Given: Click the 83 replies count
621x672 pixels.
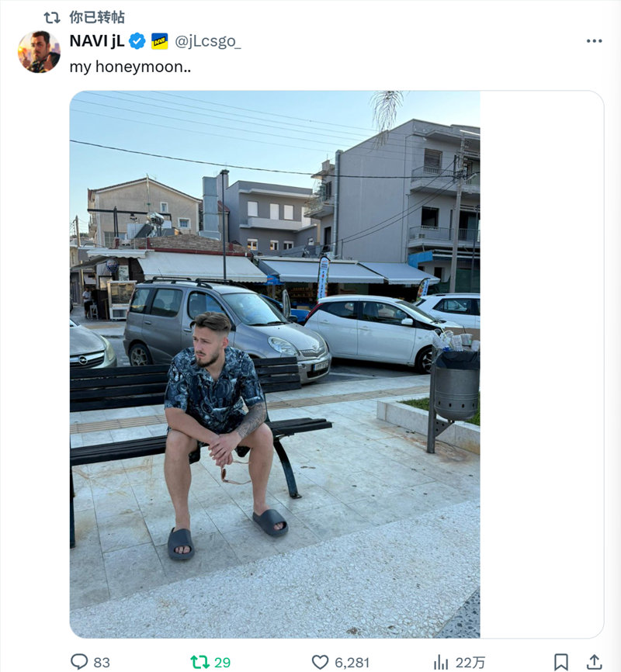Looking at the screenshot, I should 102,663.
